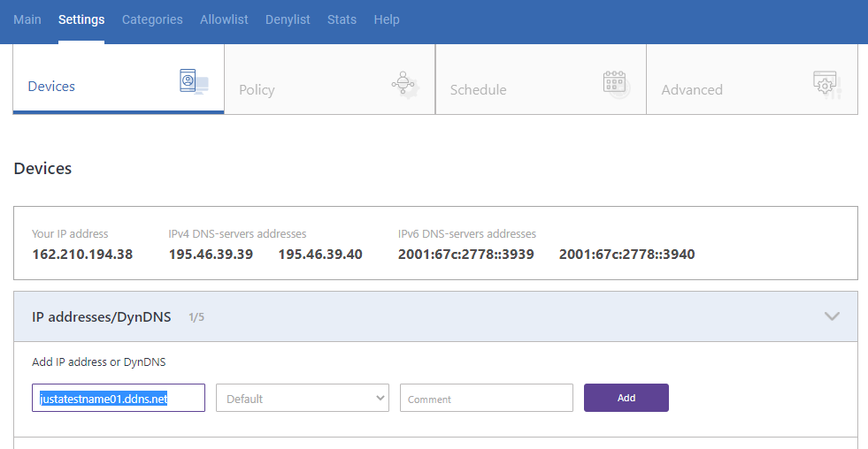This screenshot has height=449, width=868.
Task: Click the Add button
Action: click(626, 398)
